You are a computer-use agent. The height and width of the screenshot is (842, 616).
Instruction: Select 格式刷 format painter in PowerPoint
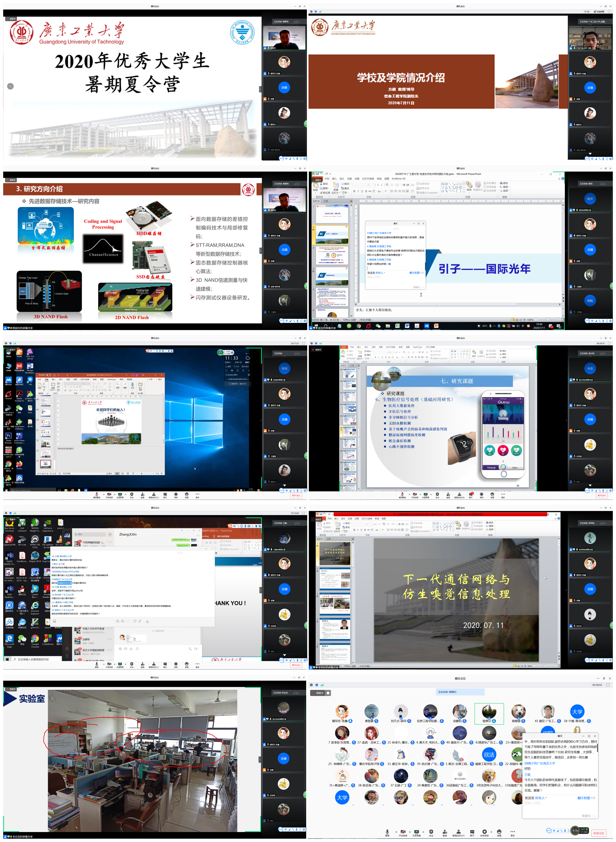325,193
